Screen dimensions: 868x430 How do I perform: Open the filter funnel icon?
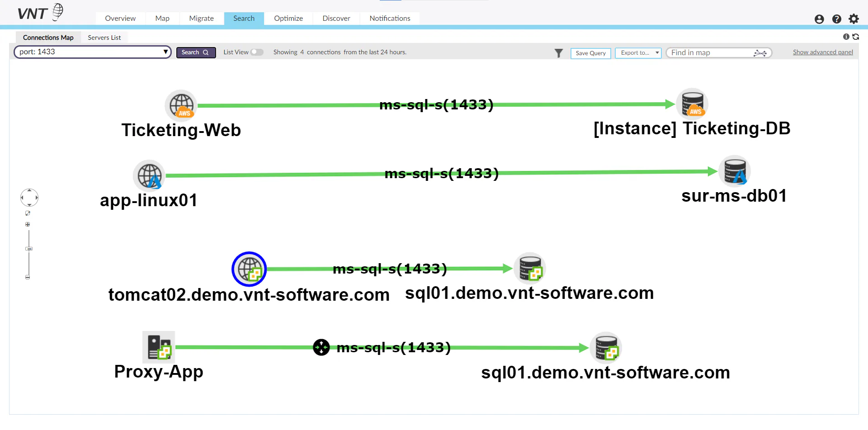559,53
